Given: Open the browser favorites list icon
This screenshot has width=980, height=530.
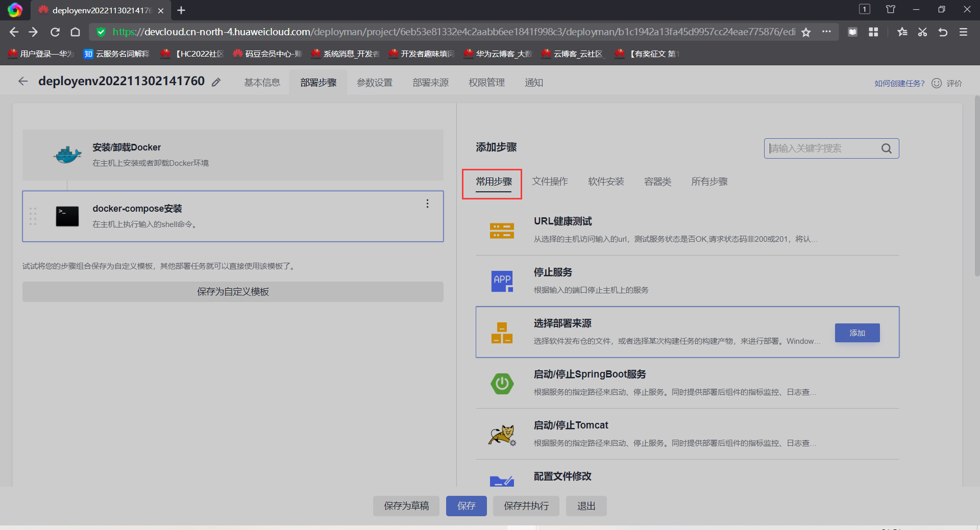Looking at the screenshot, I should tap(902, 32).
